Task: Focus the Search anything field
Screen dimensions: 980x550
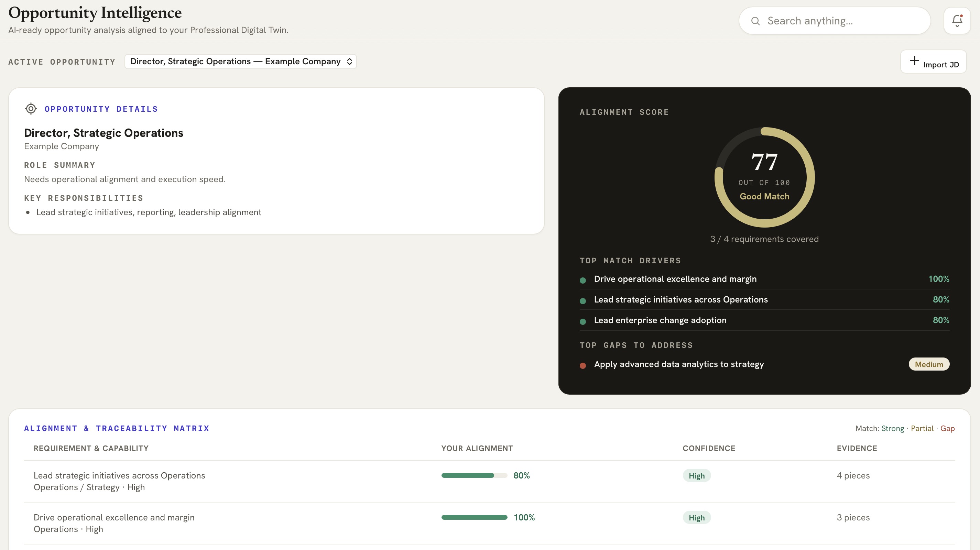Action: pyautogui.click(x=835, y=21)
